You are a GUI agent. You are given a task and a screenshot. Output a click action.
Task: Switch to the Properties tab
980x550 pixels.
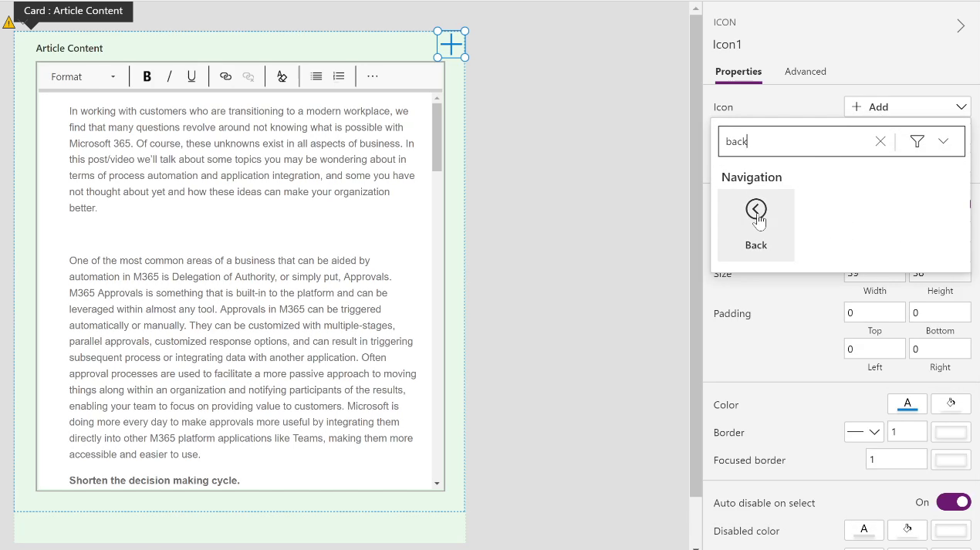(738, 72)
